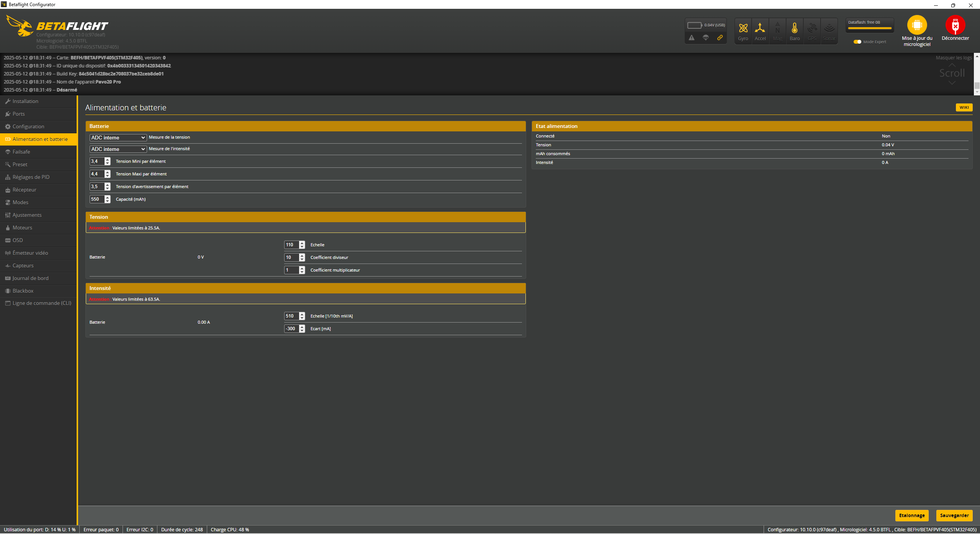Click the failsafe parachute status icon

706,38
